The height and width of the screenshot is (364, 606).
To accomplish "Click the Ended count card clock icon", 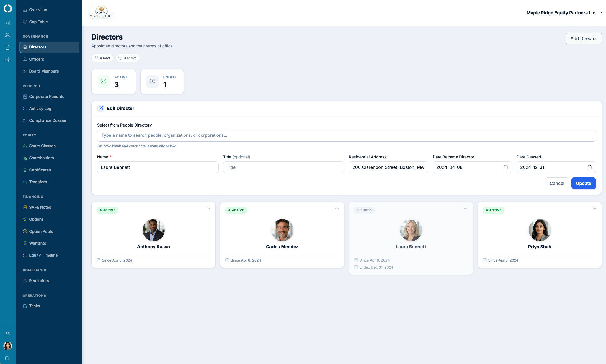I will tap(153, 81).
